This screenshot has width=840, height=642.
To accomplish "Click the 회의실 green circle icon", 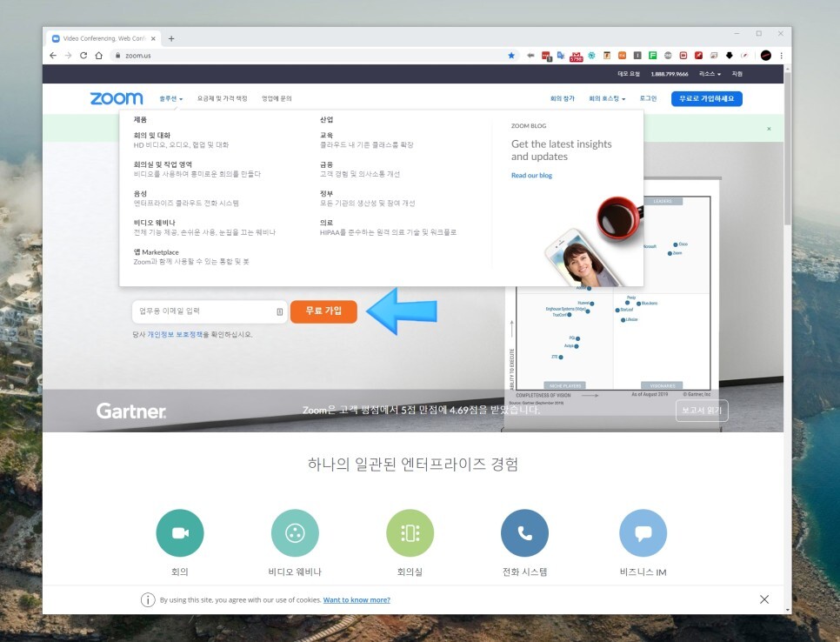I will [x=410, y=532].
